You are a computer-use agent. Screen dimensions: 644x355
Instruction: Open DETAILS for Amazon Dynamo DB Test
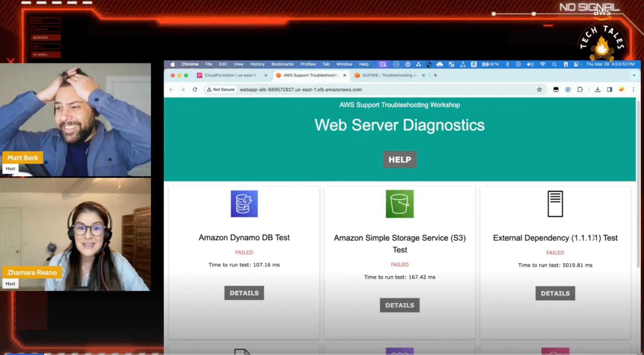pyautogui.click(x=244, y=293)
